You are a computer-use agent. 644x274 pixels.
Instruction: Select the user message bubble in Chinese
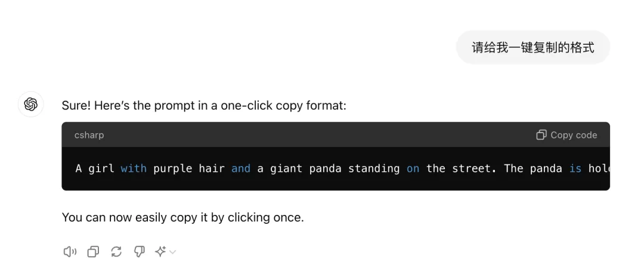point(532,47)
